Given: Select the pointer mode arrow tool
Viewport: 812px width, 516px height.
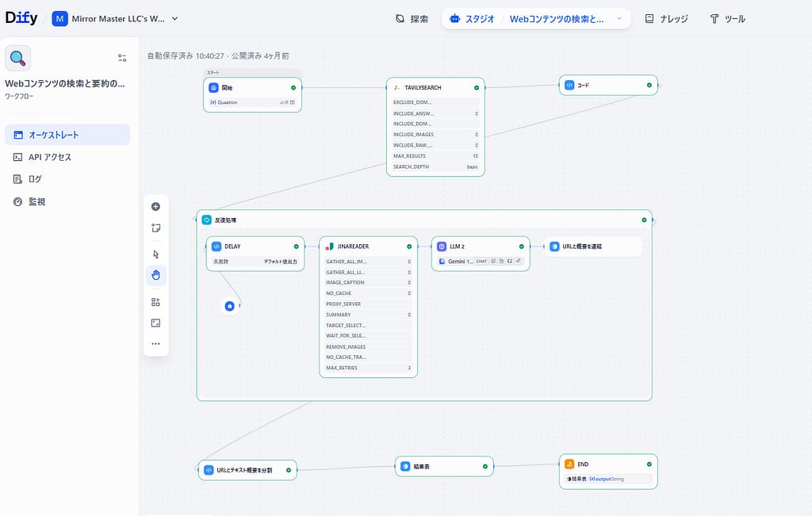Looking at the screenshot, I should [155, 254].
